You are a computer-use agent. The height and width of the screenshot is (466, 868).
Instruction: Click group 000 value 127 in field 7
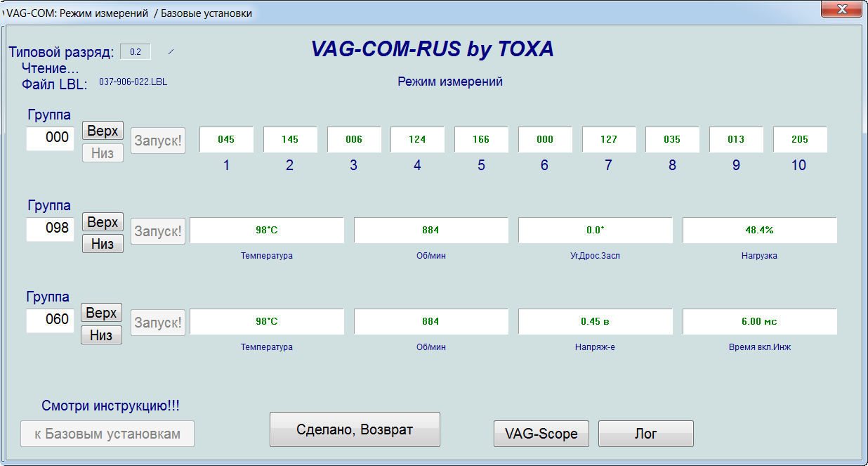pos(609,139)
